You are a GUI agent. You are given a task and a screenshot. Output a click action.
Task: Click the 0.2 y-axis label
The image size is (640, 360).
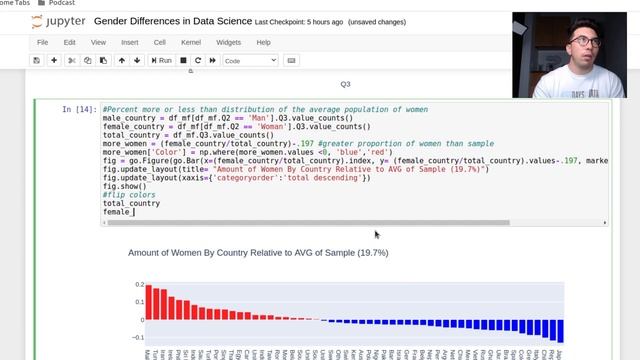140,284
